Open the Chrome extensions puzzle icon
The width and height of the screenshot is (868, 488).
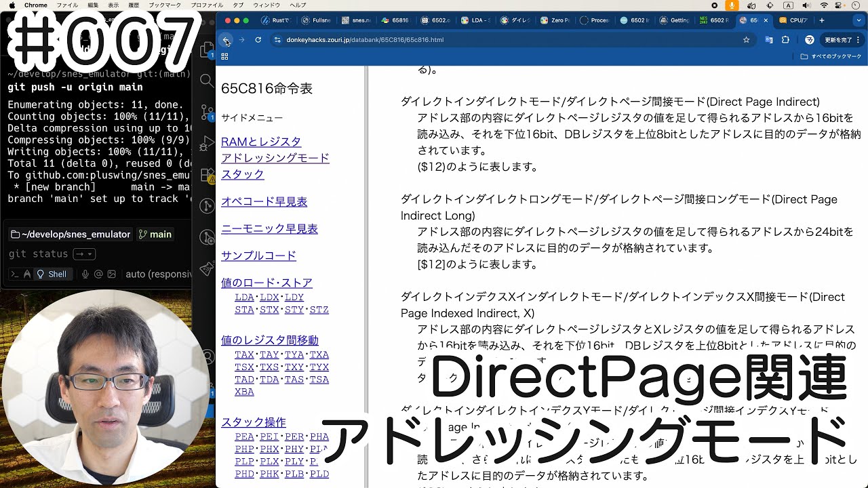(785, 40)
